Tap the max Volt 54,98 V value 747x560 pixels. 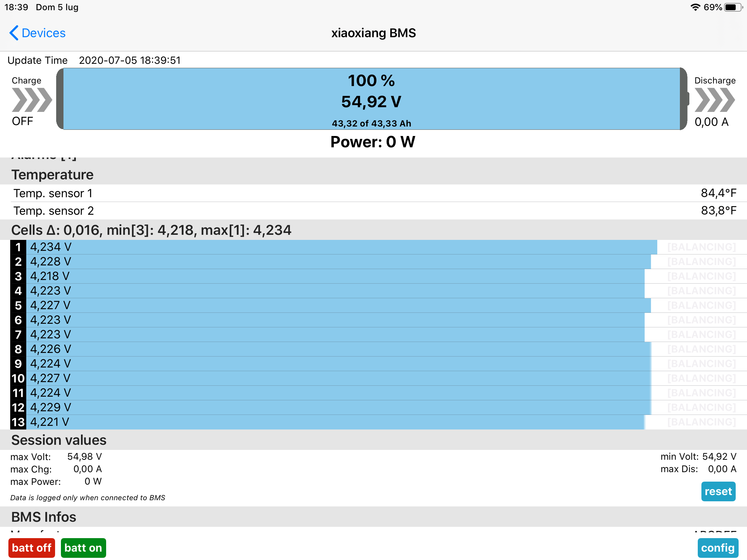[85, 456]
